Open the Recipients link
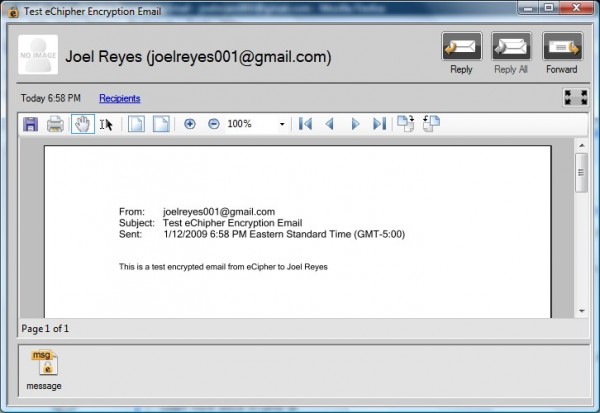The width and height of the screenshot is (600, 413). [120, 98]
